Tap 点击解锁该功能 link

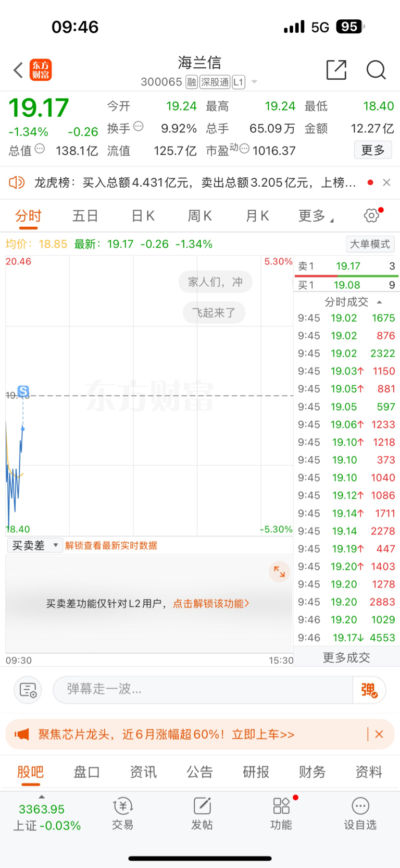[x=211, y=603]
